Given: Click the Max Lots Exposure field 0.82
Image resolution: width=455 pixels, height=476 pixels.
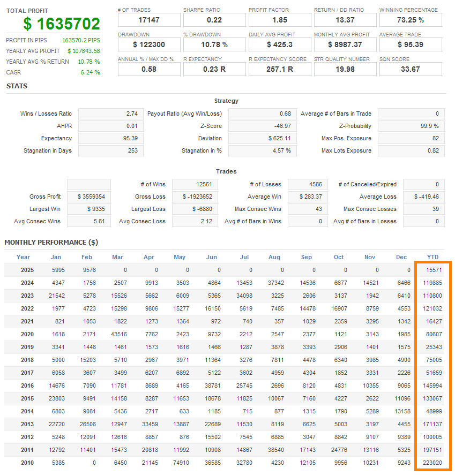Looking at the screenshot, I should [x=411, y=150].
